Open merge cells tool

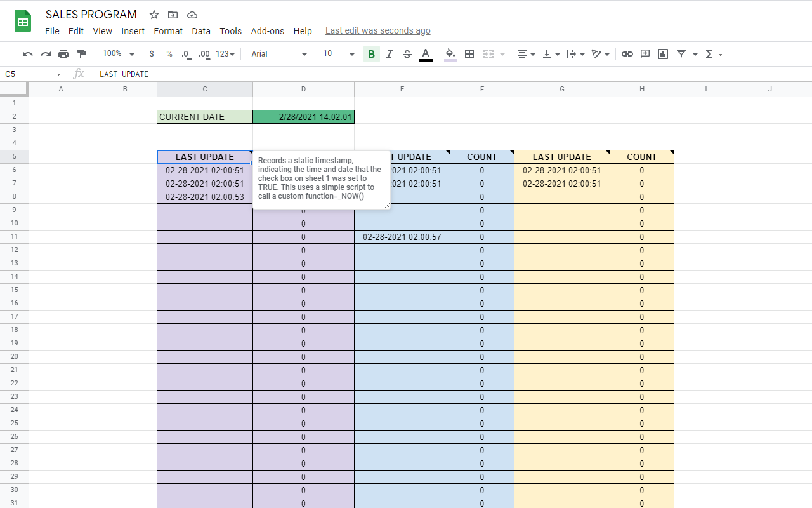pyautogui.click(x=488, y=54)
